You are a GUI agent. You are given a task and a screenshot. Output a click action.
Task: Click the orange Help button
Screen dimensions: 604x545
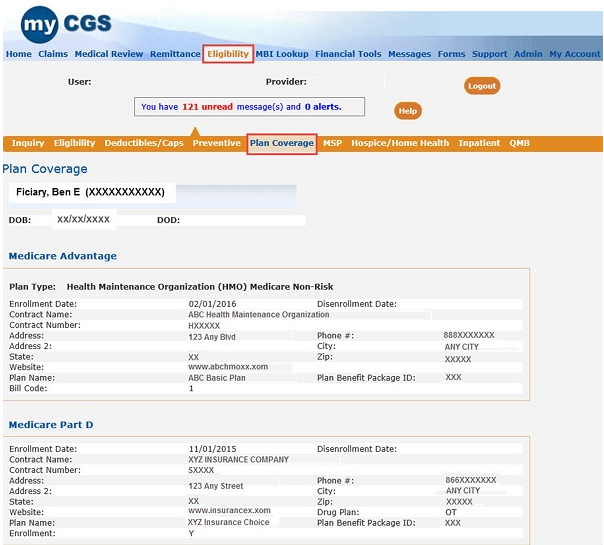(x=407, y=111)
